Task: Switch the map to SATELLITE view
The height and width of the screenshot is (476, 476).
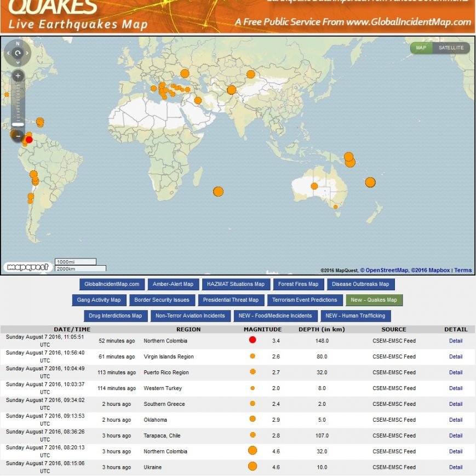Action: (x=451, y=48)
